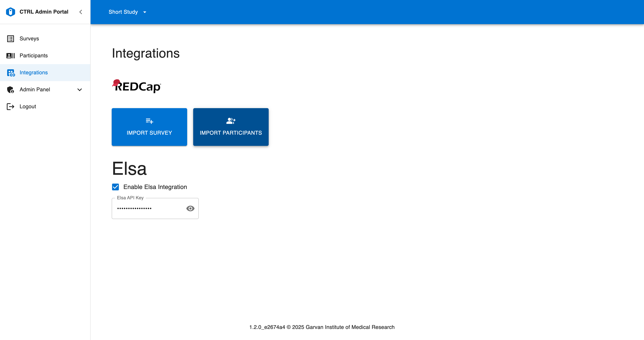The image size is (644, 340).
Task: Click the add-person icon on Import Participants
Action: [231, 121]
